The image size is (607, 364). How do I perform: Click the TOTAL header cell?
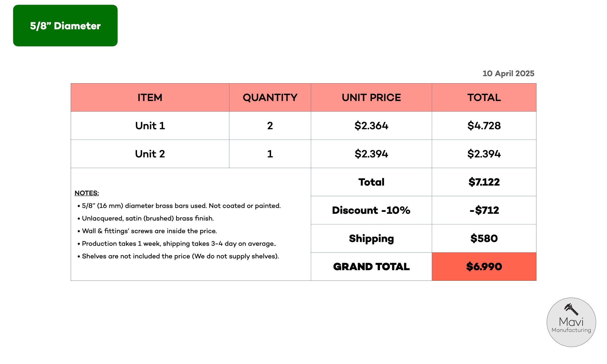coord(484,98)
